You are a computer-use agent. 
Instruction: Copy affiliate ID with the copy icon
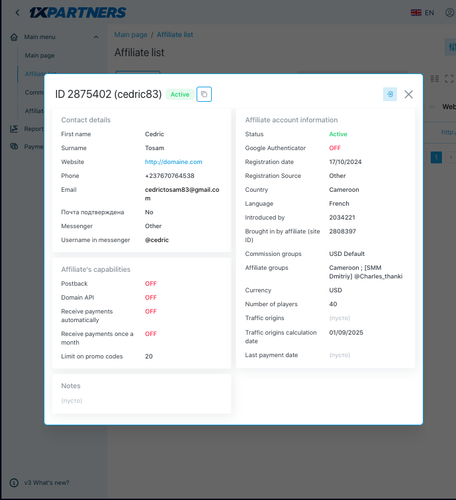(204, 94)
